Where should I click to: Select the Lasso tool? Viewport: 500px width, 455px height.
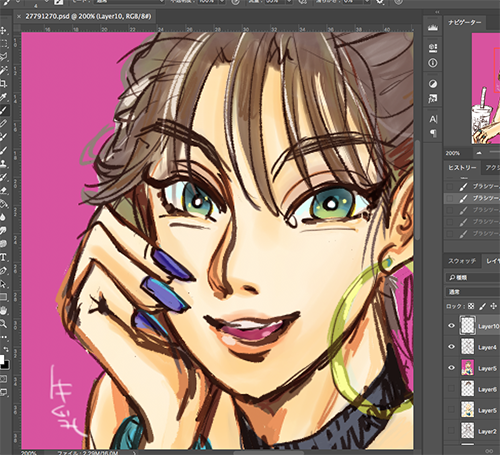(x=4, y=57)
